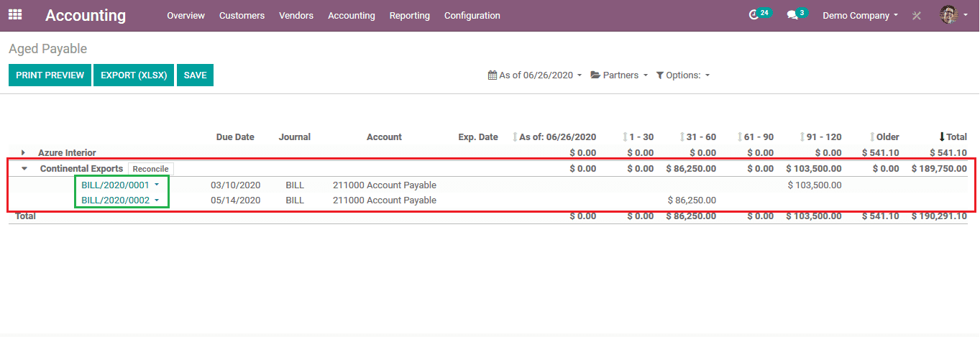Click the Account column header

point(384,137)
